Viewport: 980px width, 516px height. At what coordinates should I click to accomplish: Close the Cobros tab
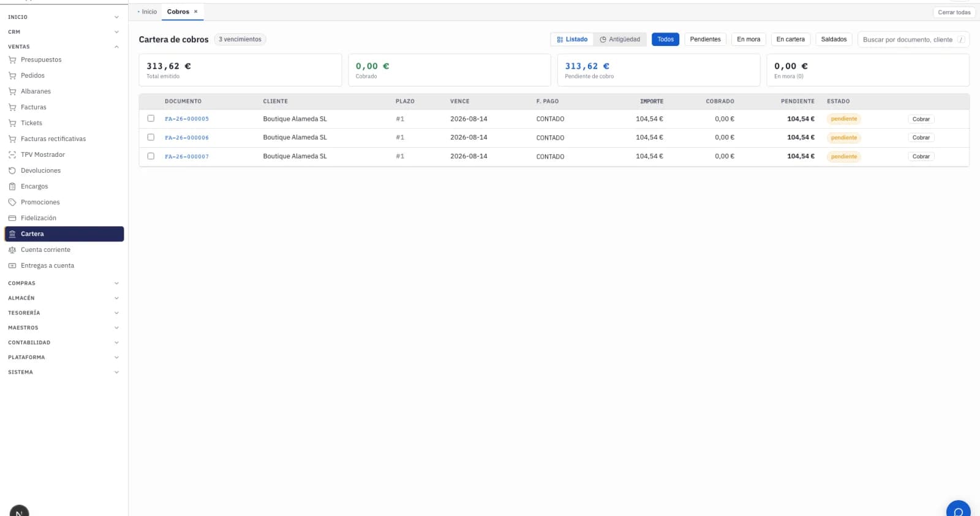(196, 12)
